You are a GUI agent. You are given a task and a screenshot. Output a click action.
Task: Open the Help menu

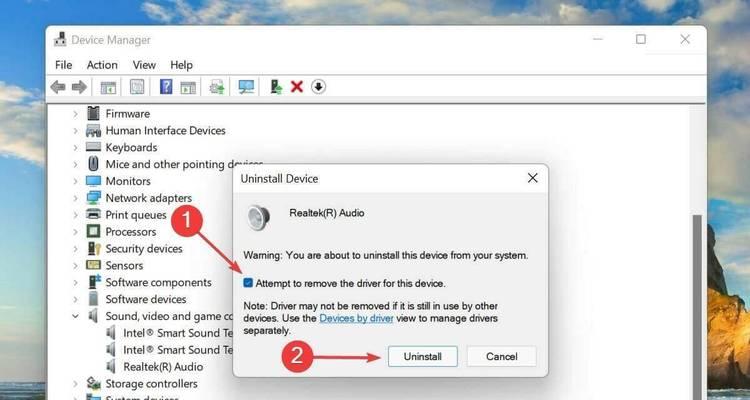(x=181, y=65)
